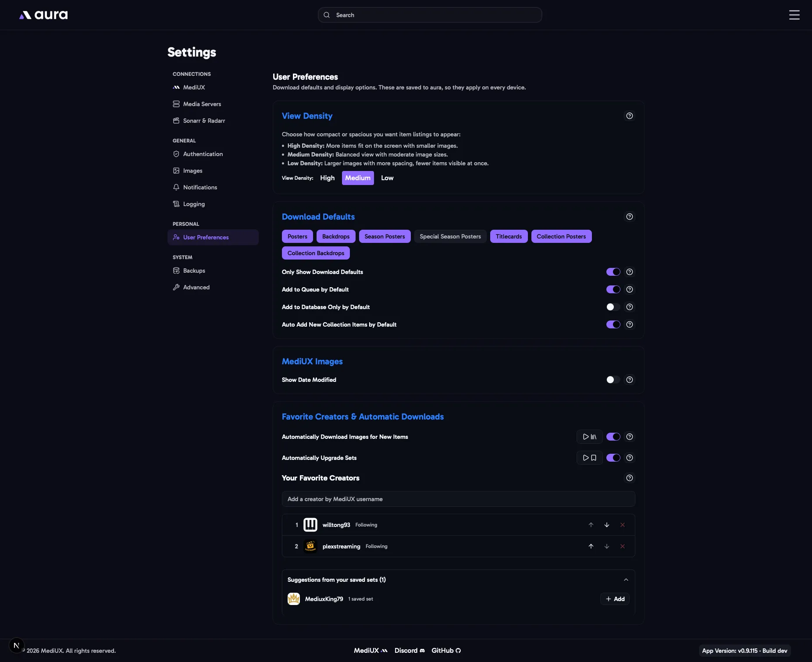This screenshot has width=812, height=662.
Task: Open the Logging settings page
Action: (x=213, y=204)
